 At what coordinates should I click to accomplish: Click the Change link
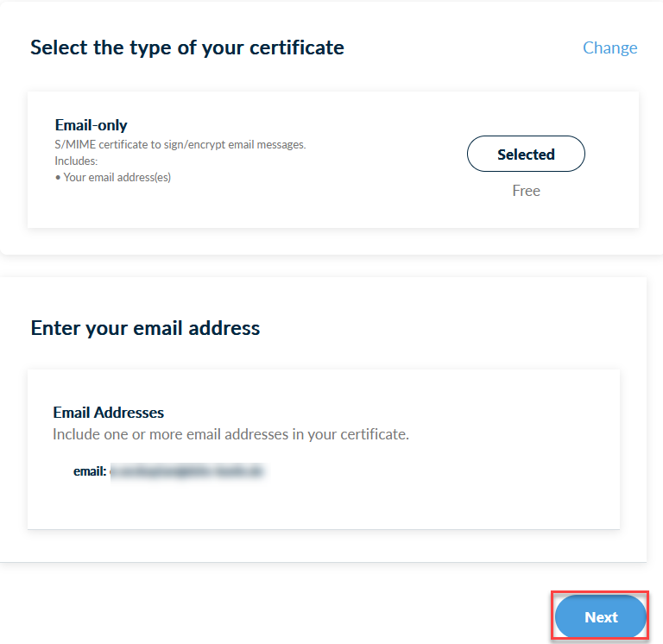point(609,47)
